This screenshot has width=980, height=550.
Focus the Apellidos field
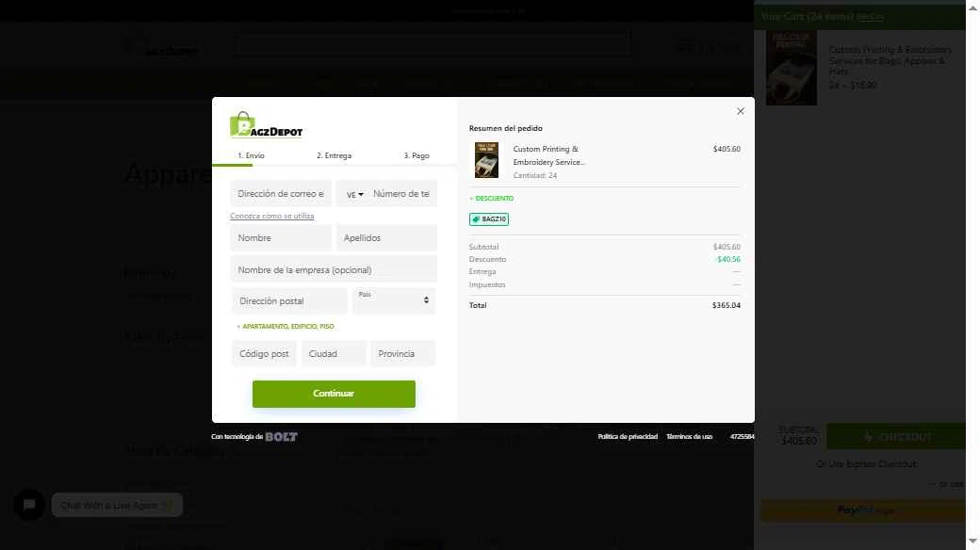point(386,238)
